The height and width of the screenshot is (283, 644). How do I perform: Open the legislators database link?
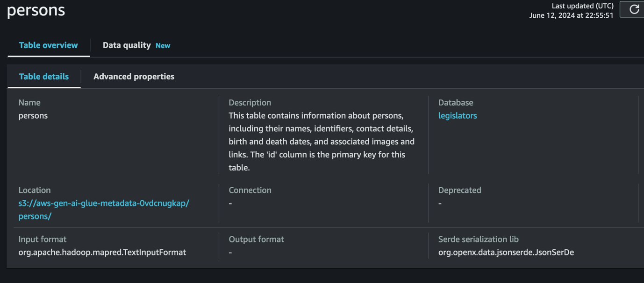pos(458,116)
